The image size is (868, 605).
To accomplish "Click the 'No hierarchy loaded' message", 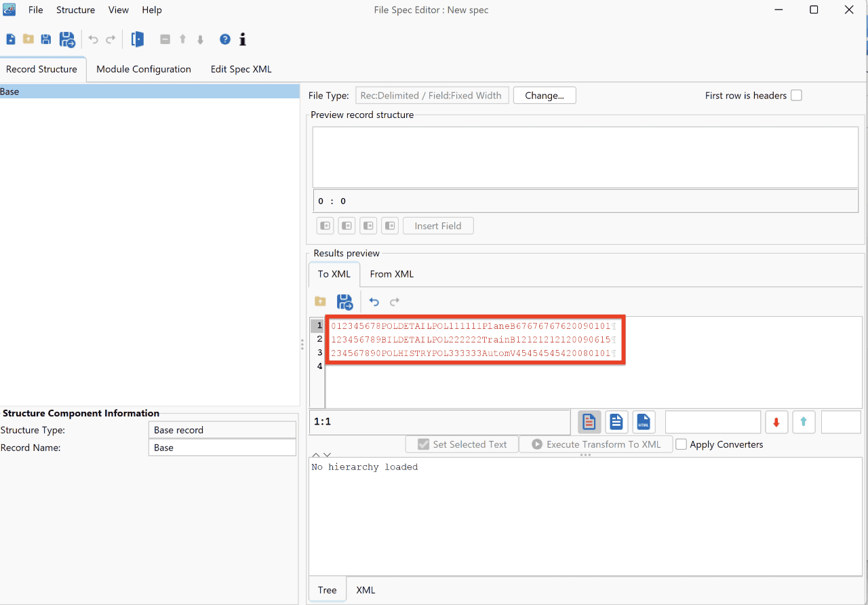I will [x=365, y=467].
